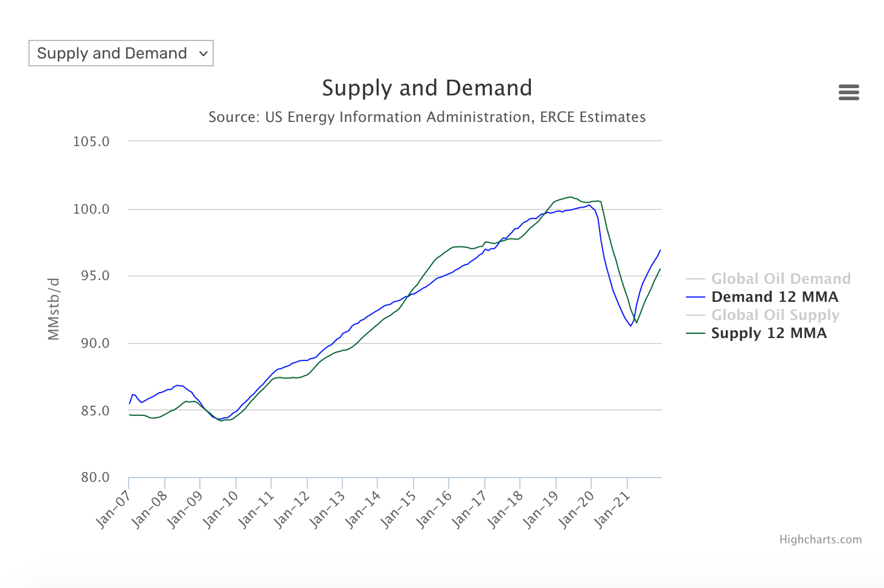The width and height of the screenshot is (884, 588).
Task: Click the Jan-20 x-axis label
Action: (x=577, y=510)
